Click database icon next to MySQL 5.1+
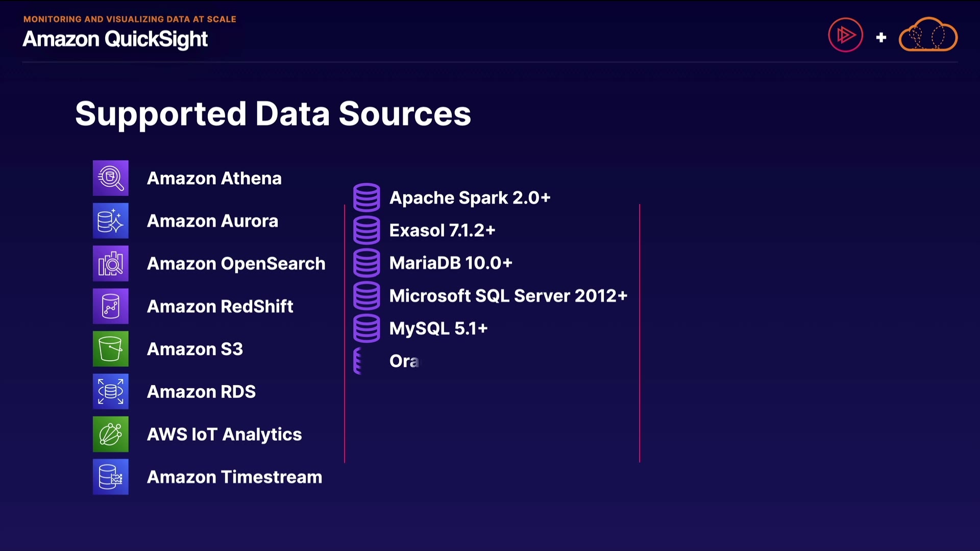This screenshot has height=551, width=980. point(366,328)
